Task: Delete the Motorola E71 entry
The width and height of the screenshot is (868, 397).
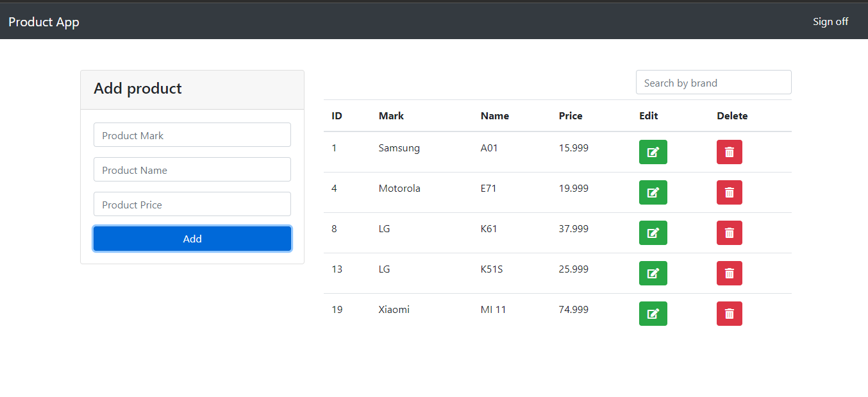Action: click(x=729, y=192)
